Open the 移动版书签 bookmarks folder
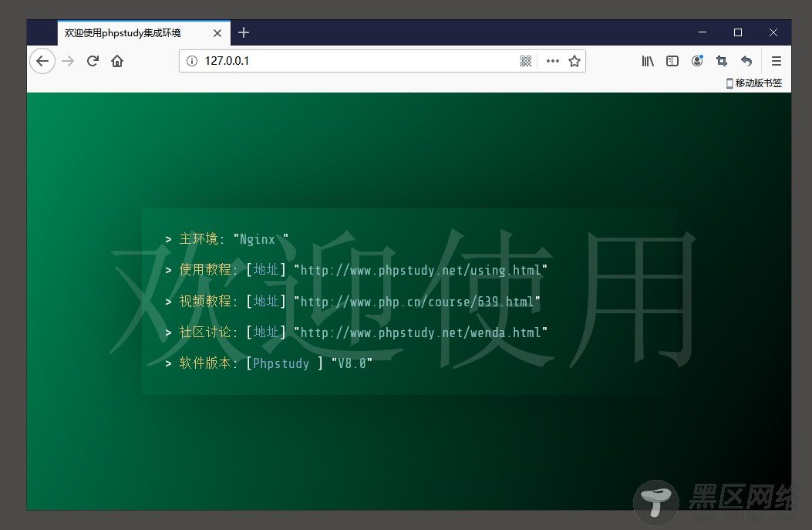The height and width of the screenshot is (530, 812). [754, 83]
